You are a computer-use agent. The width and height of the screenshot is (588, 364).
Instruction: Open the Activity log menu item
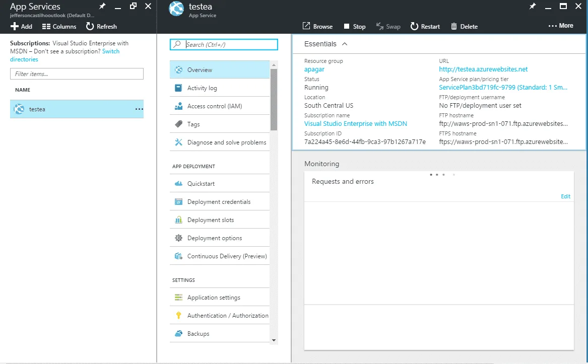pos(219,88)
